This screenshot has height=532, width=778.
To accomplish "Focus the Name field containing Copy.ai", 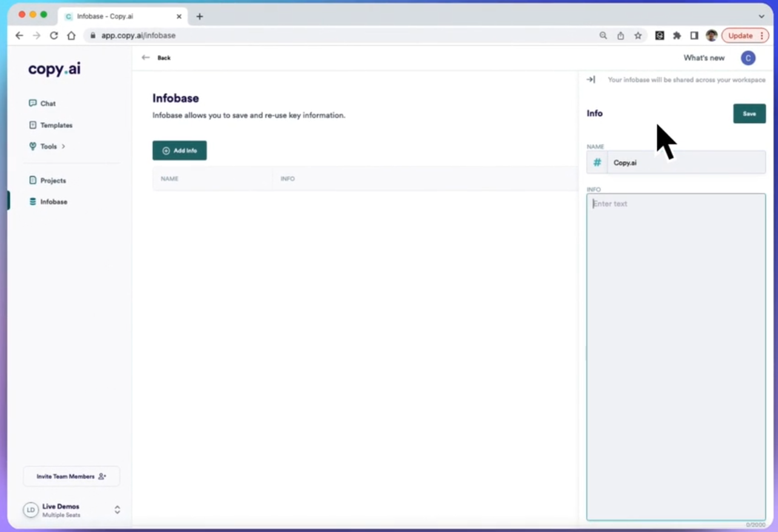I will (x=686, y=162).
